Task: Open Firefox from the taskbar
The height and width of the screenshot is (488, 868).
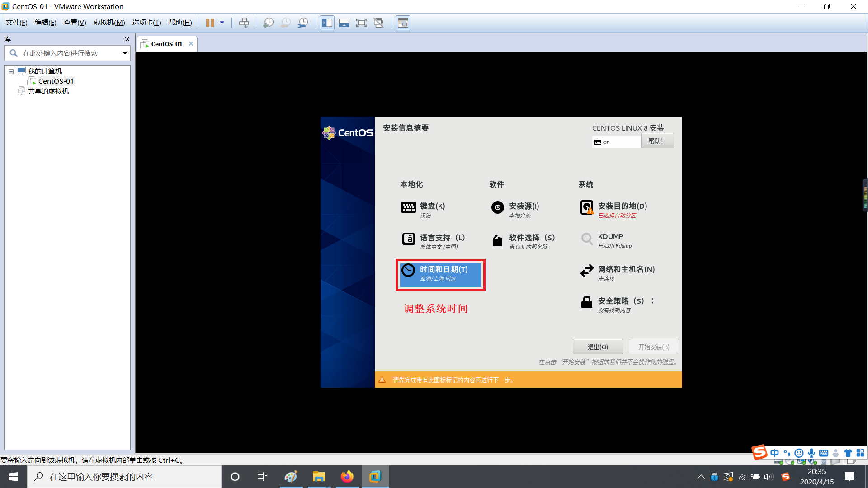Action: pyautogui.click(x=347, y=477)
